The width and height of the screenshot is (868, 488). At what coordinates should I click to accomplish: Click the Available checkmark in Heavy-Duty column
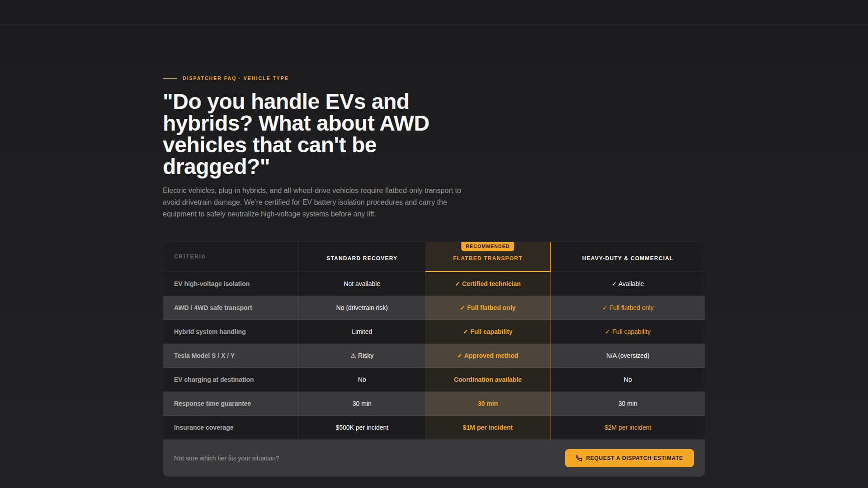(x=627, y=284)
